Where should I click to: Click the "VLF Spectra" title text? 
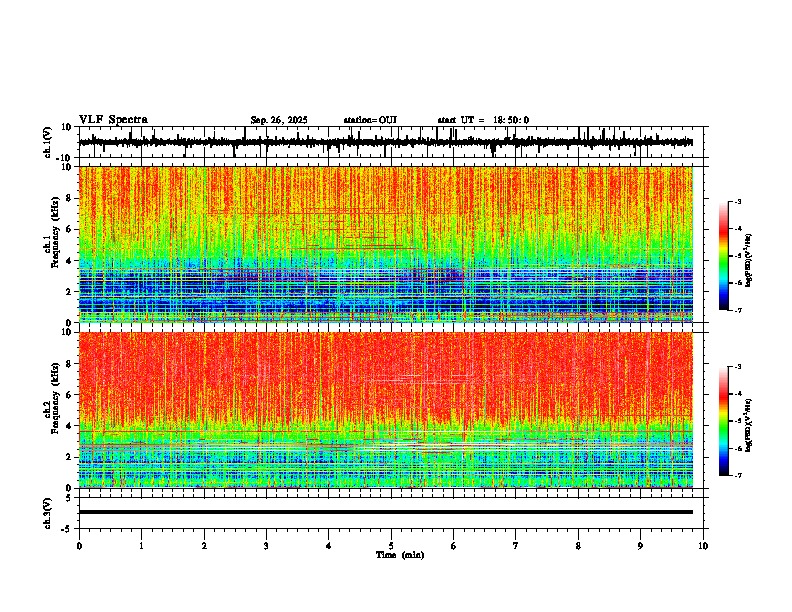(113, 120)
